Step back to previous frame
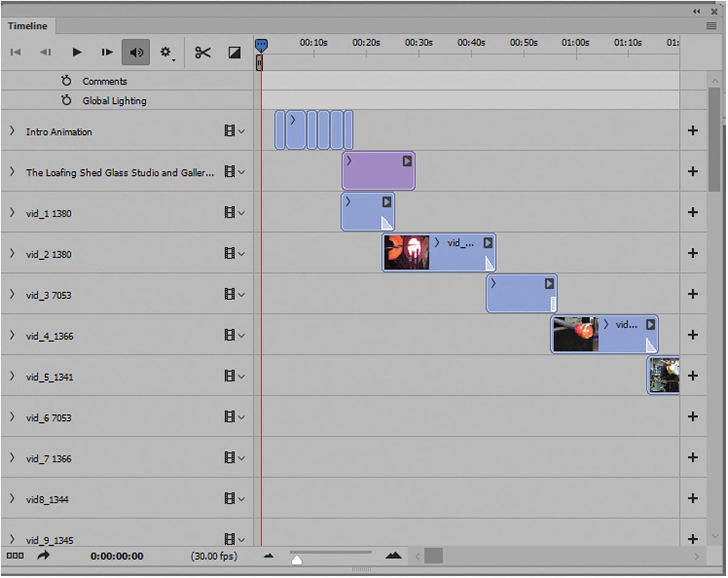 pyautogui.click(x=45, y=52)
